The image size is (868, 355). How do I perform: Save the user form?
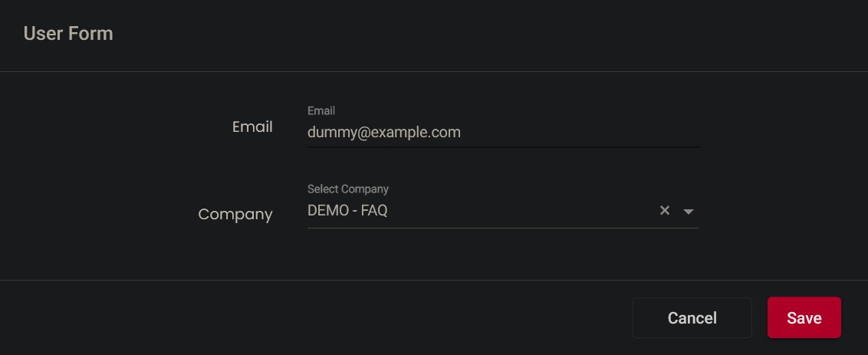click(x=804, y=317)
